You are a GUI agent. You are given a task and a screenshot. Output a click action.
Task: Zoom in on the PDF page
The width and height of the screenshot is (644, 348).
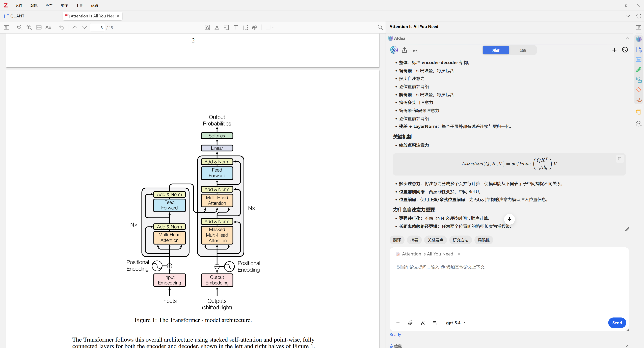pyautogui.click(x=29, y=27)
